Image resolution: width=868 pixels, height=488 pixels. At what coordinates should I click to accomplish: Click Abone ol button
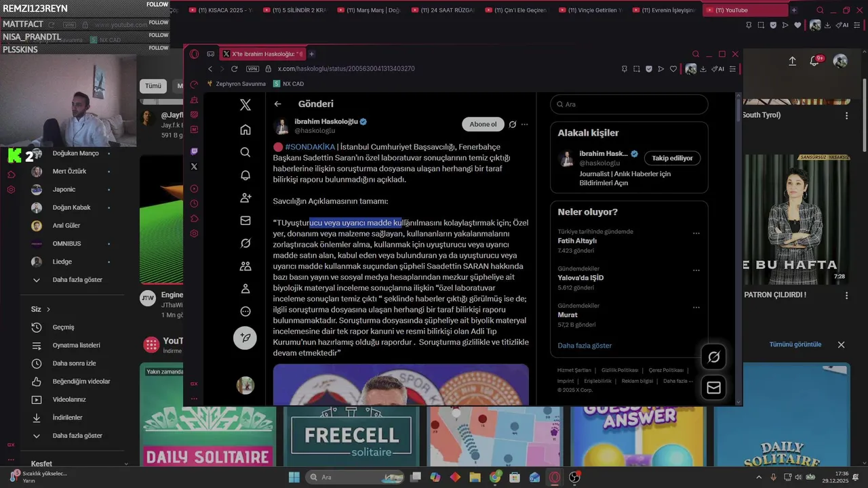pyautogui.click(x=483, y=125)
